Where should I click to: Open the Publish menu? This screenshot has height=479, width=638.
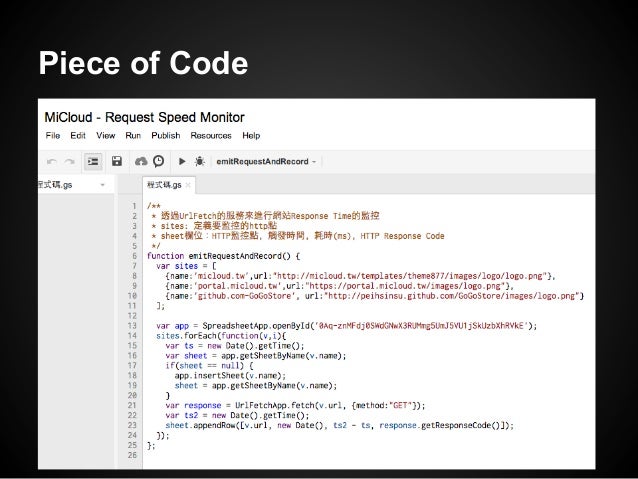(x=166, y=136)
